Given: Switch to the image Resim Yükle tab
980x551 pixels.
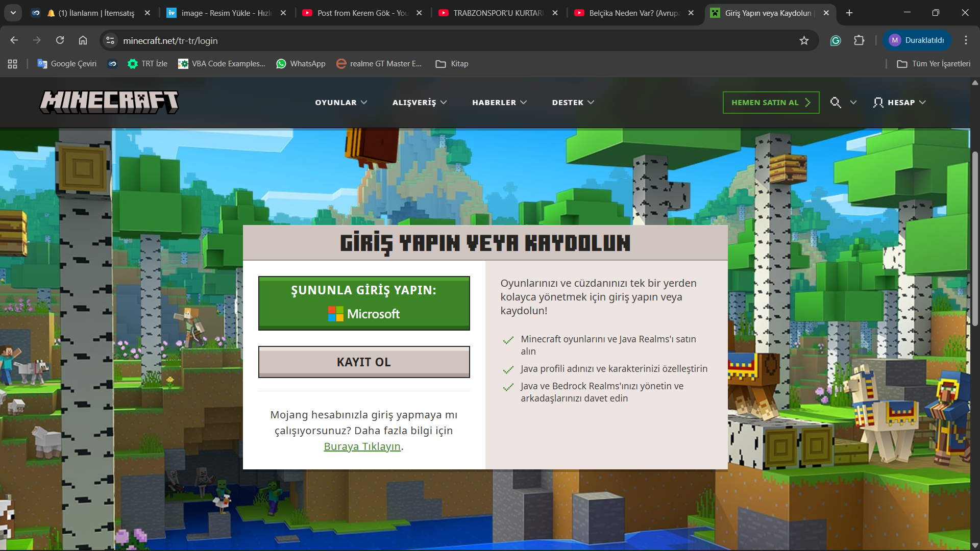Looking at the screenshot, I should tap(227, 13).
